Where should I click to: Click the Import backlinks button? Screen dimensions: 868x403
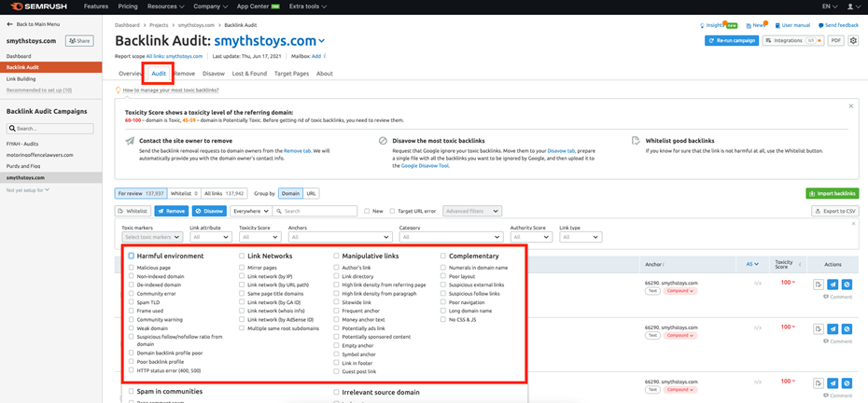(832, 194)
